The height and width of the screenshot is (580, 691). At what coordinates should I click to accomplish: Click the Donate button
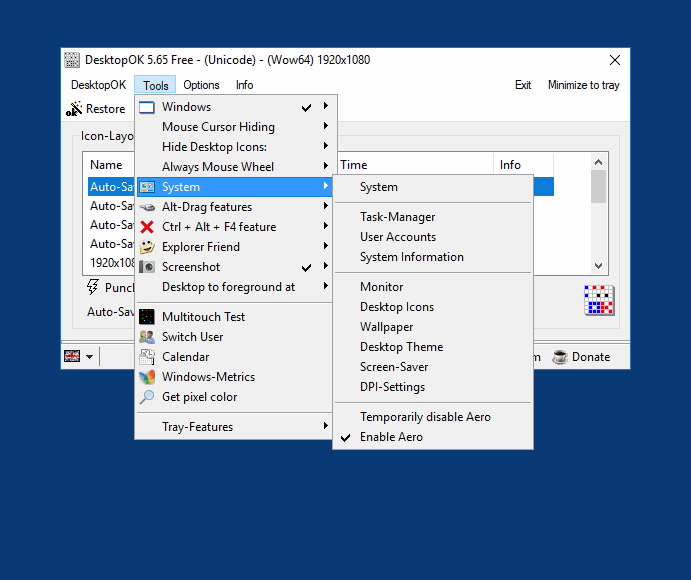coord(581,357)
